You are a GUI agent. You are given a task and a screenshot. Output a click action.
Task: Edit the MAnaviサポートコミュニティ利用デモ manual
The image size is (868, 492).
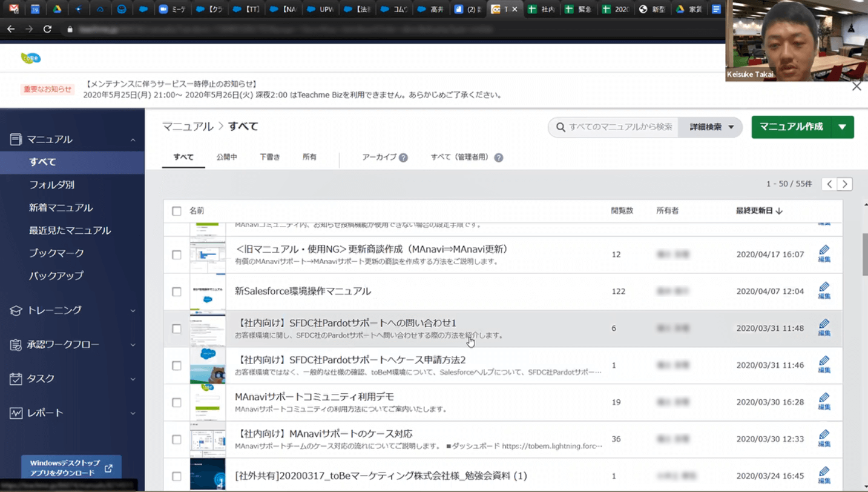coord(824,402)
